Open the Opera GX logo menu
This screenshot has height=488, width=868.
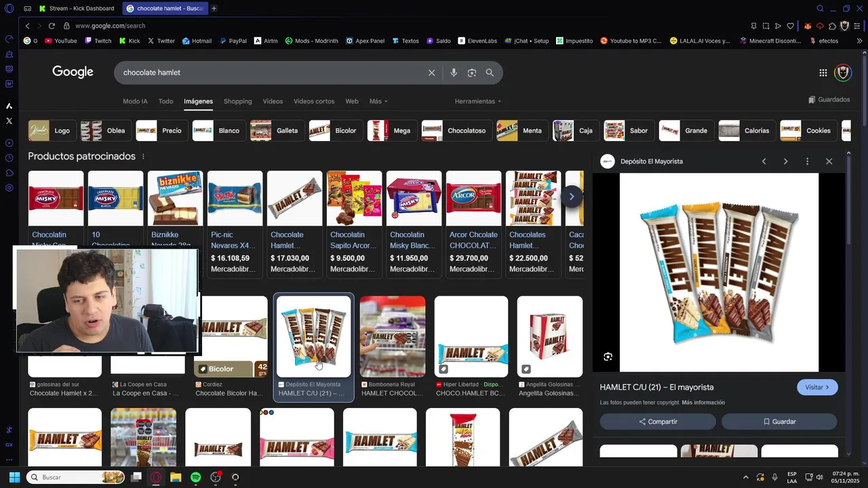pos(9,8)
